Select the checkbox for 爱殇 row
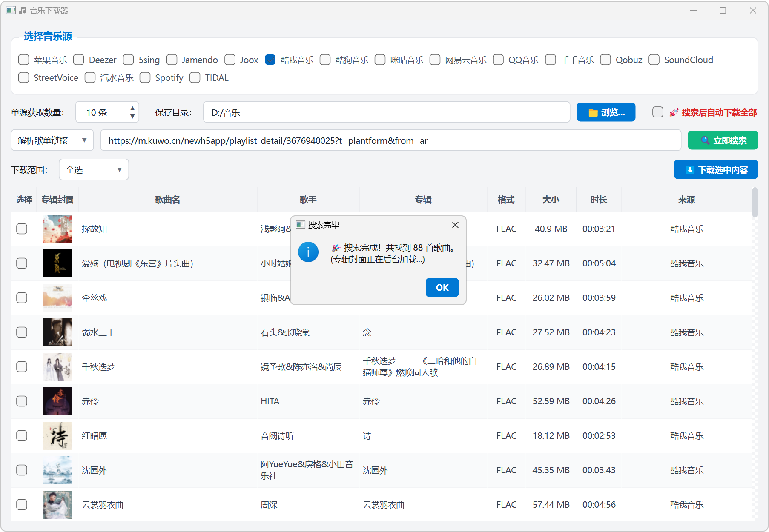The height and width of the screenshot is (532, 769). click(x=22, y=263)
